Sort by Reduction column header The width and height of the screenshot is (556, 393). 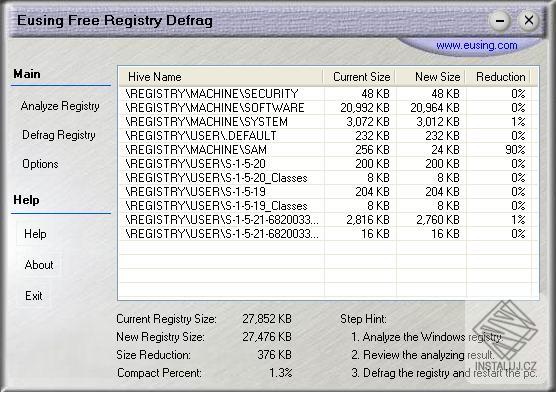tap(498, 77)
